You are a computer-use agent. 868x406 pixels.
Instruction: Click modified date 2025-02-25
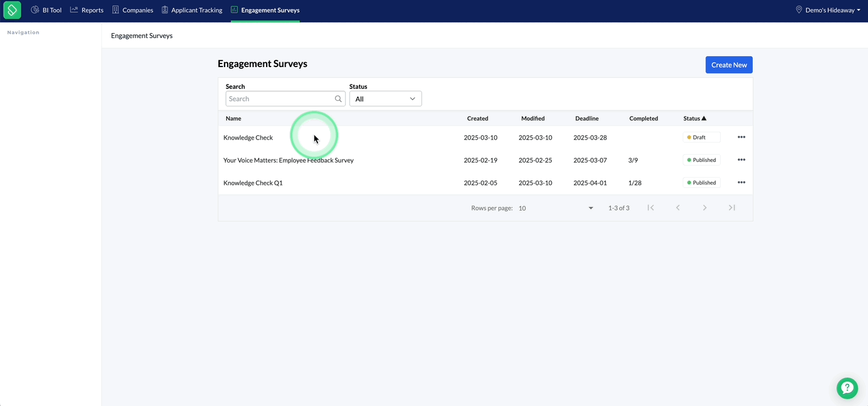click(x=535, y=160)
